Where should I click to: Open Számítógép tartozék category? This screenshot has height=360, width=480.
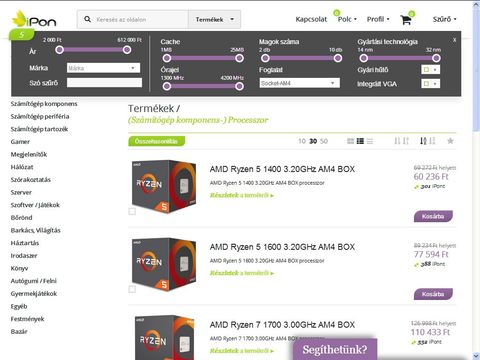point(39,129)
